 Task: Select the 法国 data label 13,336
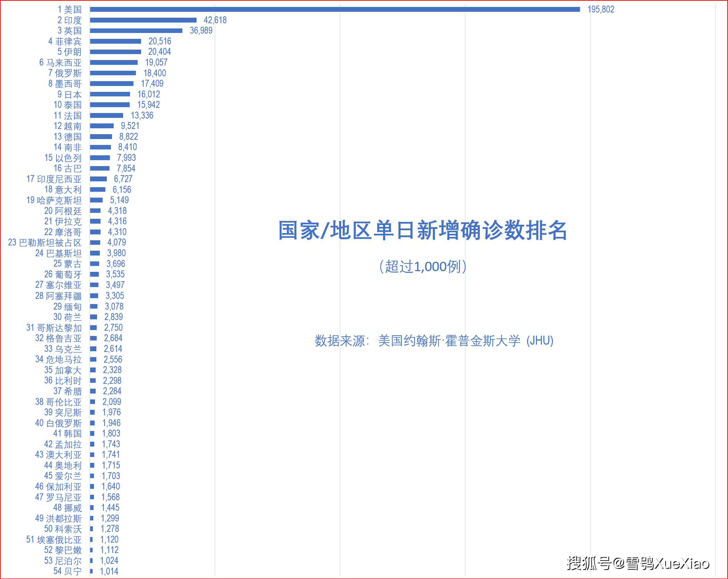pyautogui.click(x=142, y=115)
